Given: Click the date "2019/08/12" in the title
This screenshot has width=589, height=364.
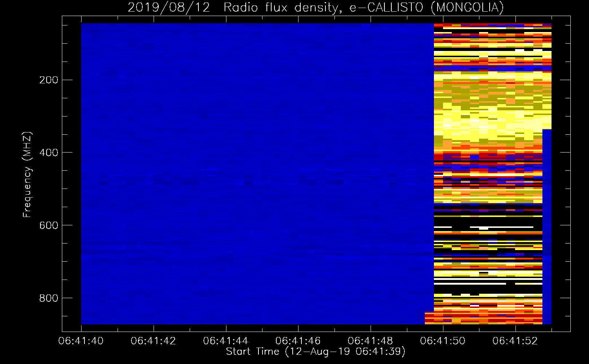Looking at the screenshot, I should coord(169,8).
